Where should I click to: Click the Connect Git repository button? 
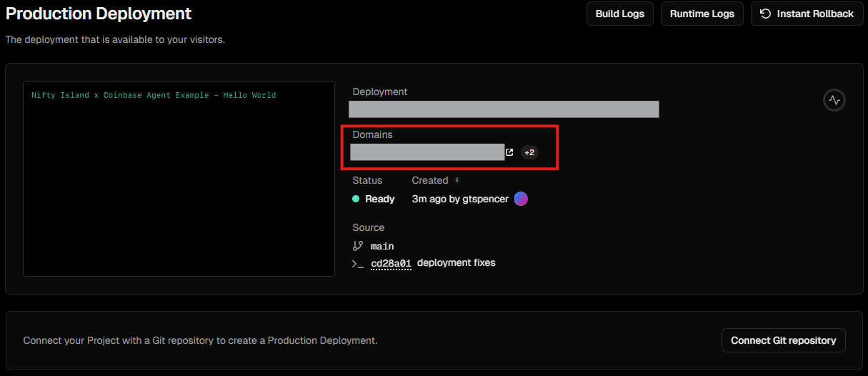(783, 340)
